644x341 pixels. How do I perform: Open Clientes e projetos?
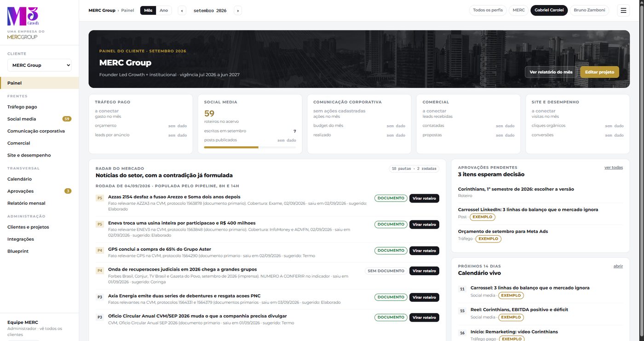point(39,227)
